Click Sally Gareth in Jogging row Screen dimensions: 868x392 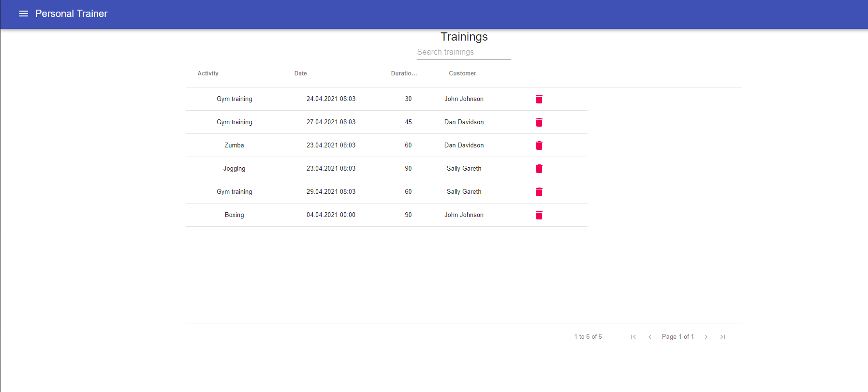[x=464, y=169]
